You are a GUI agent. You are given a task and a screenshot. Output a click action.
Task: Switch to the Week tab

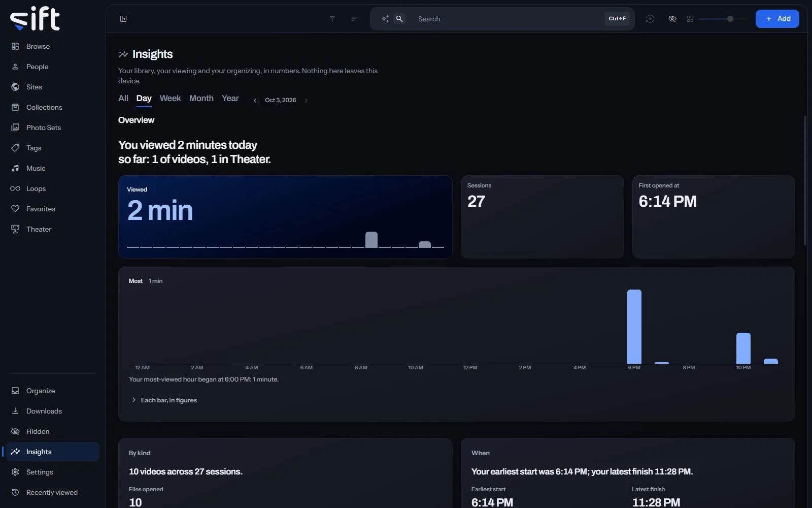point(170,99)
